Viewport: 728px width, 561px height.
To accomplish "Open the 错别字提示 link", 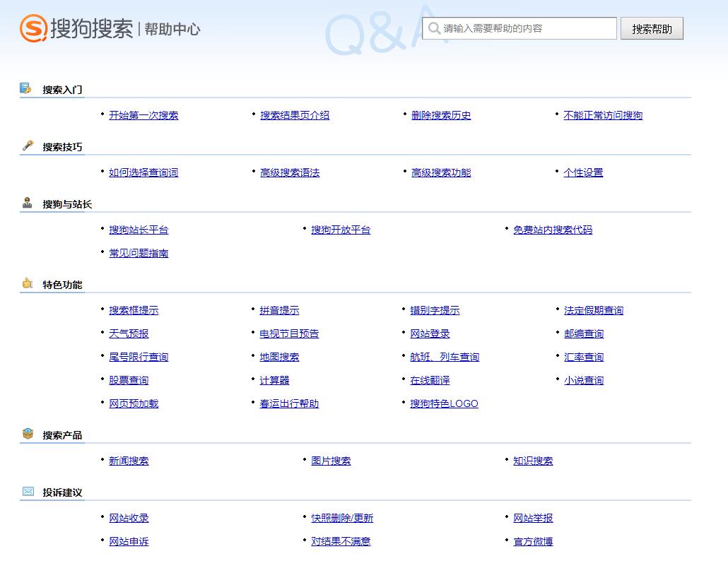I will click(435, 310).
